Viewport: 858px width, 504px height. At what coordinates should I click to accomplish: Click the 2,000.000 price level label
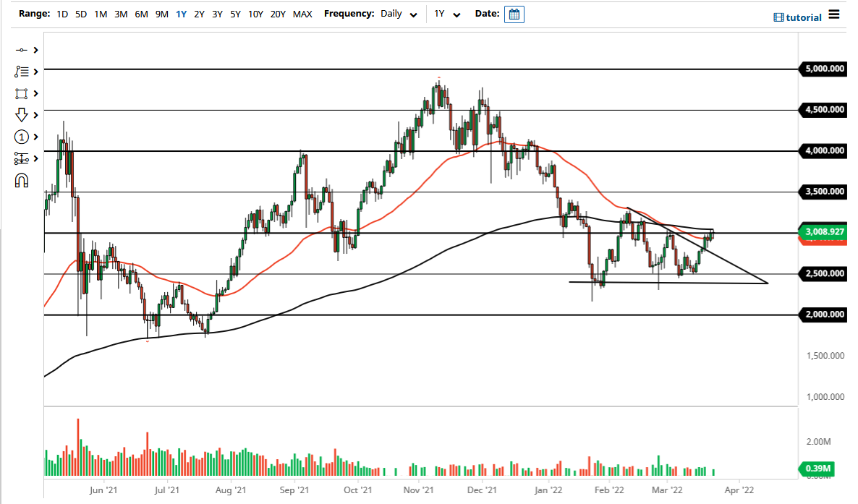tap(823, 315)
